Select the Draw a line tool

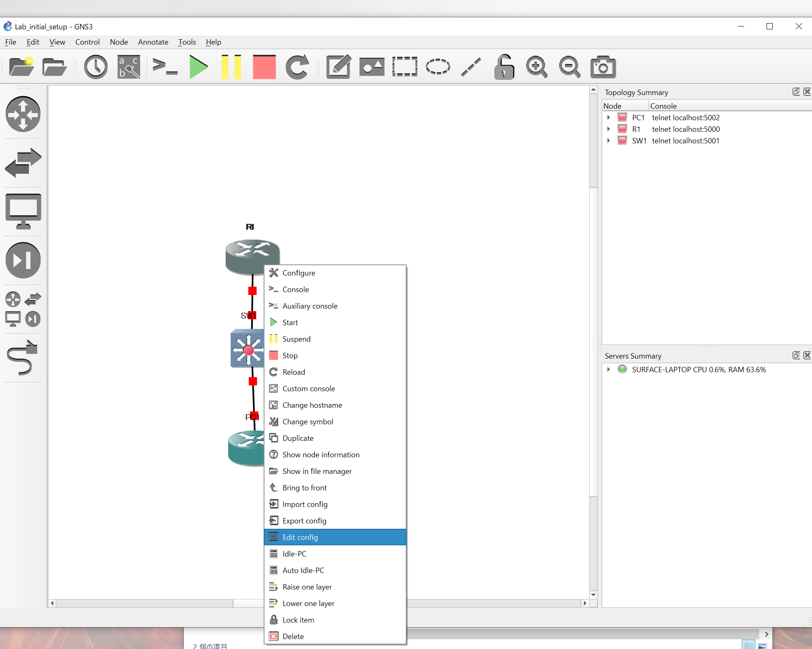click(x=471, y=67)
